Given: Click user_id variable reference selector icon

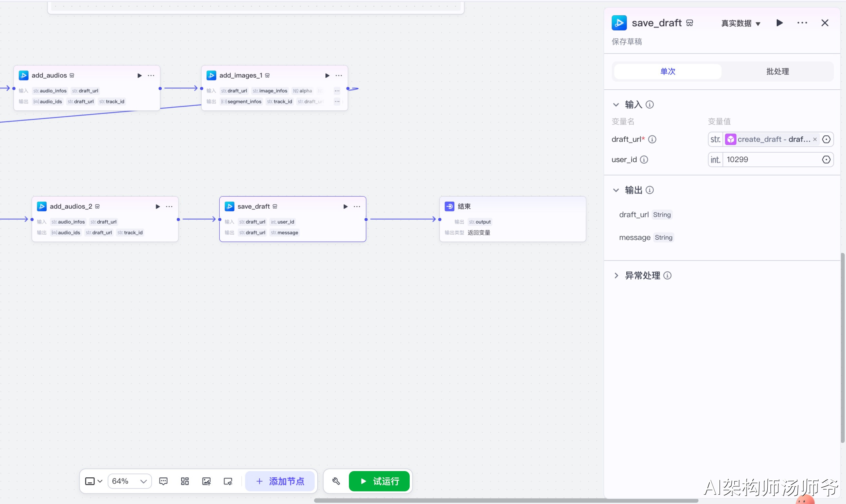Looking at the screenshot, I should coord(826,159).
